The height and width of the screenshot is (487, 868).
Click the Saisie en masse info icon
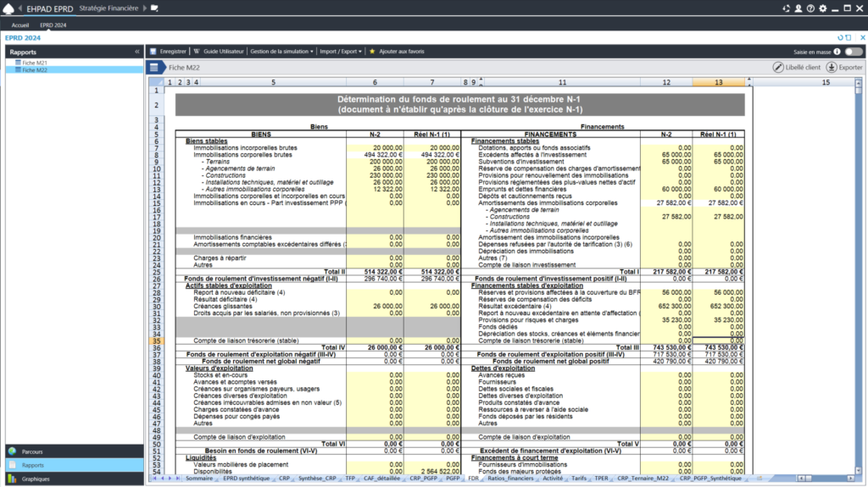coord(837,52)
